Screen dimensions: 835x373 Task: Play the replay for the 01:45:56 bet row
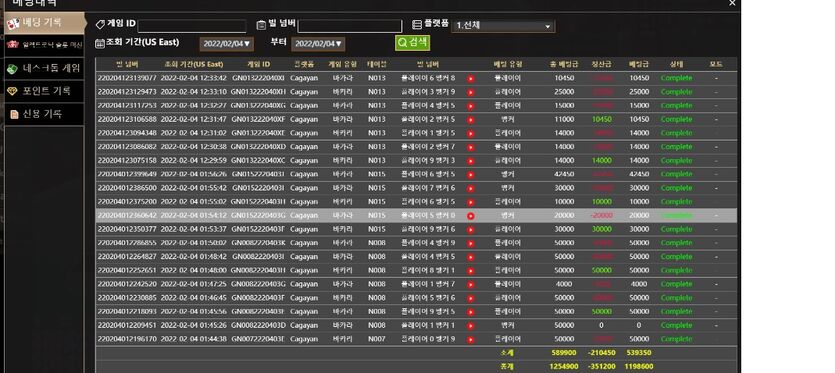tap(471, 312)
